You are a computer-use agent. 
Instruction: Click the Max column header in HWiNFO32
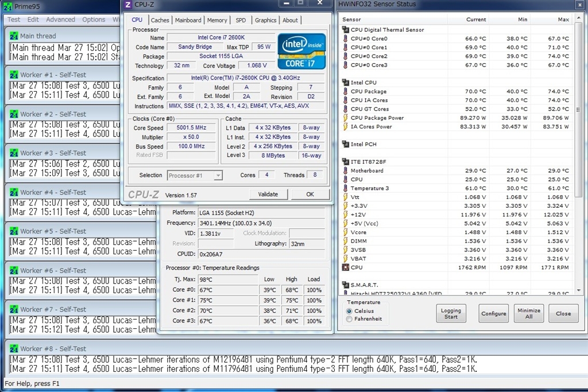pyautogui.click(x=551, y=20)
